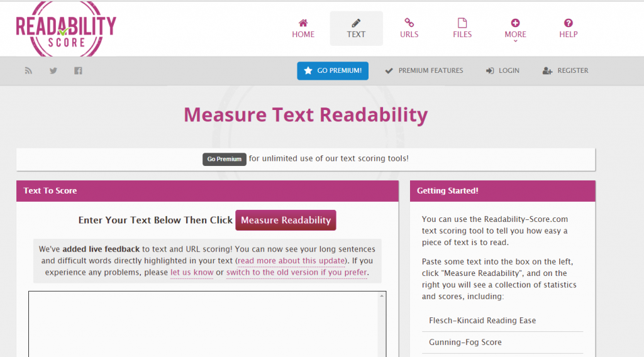Click the REGISTER link
Screen dimensions: 644x357
click(x=572, y=70)
